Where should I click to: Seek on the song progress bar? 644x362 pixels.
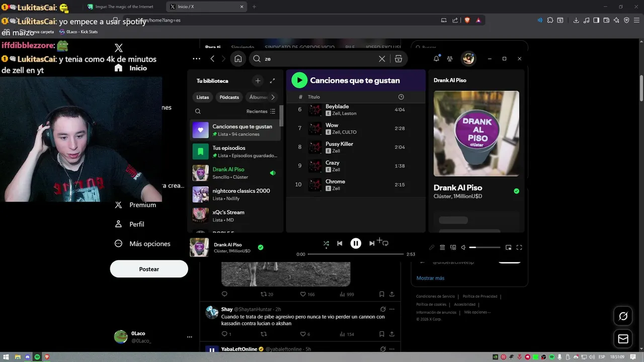356,254
